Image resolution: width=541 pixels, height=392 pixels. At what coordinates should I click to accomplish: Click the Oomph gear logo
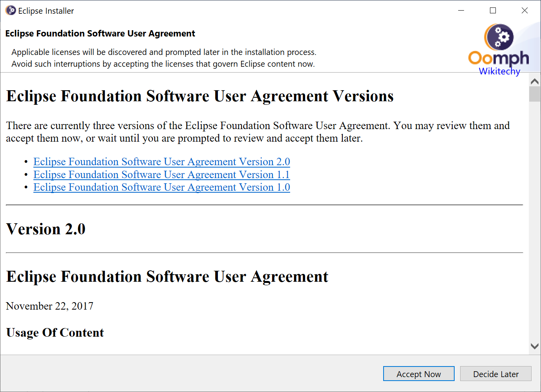tap(499, 37)
